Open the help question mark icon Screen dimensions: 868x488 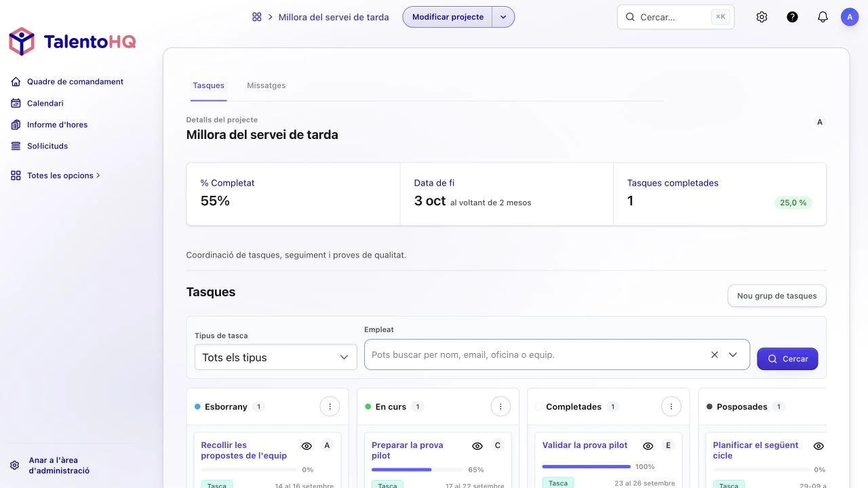pyautogui.click(x=792, y=17)
